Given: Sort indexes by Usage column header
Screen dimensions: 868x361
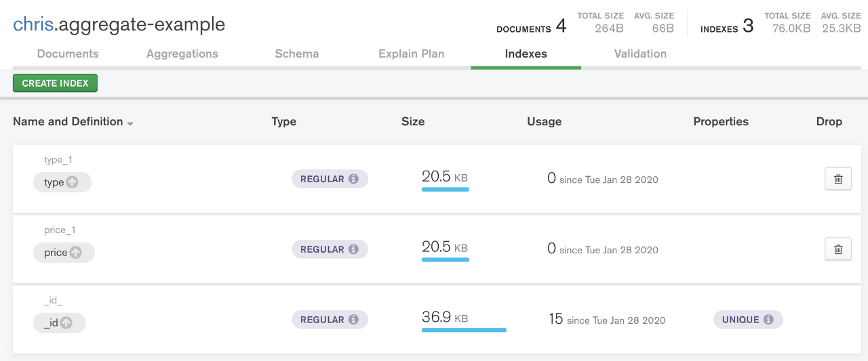Looking at the screenshot, I should [544, 122].
